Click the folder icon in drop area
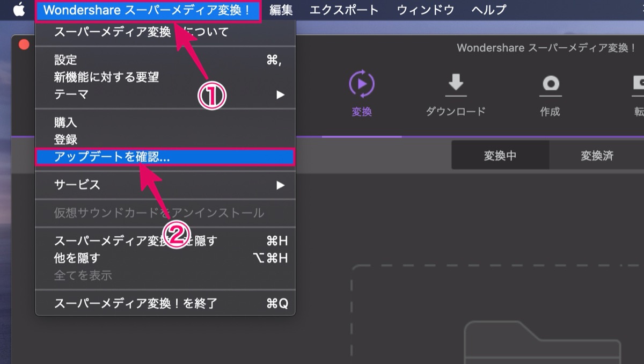 542,343
